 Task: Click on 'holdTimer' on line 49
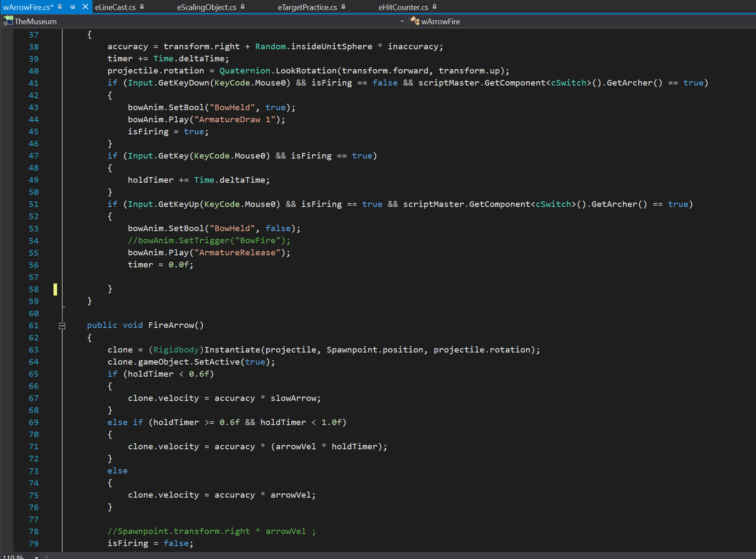[x=151, y=180]
